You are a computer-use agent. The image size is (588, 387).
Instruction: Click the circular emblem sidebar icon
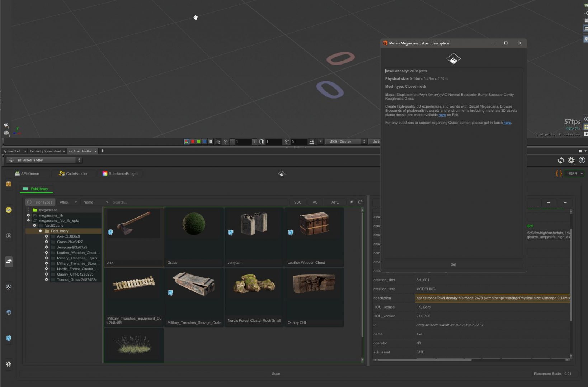click(x=9, y=236)
